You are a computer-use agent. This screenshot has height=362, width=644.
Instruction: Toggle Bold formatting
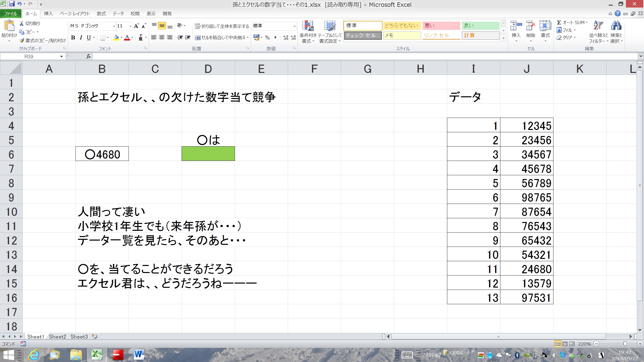tap(73, 38)
